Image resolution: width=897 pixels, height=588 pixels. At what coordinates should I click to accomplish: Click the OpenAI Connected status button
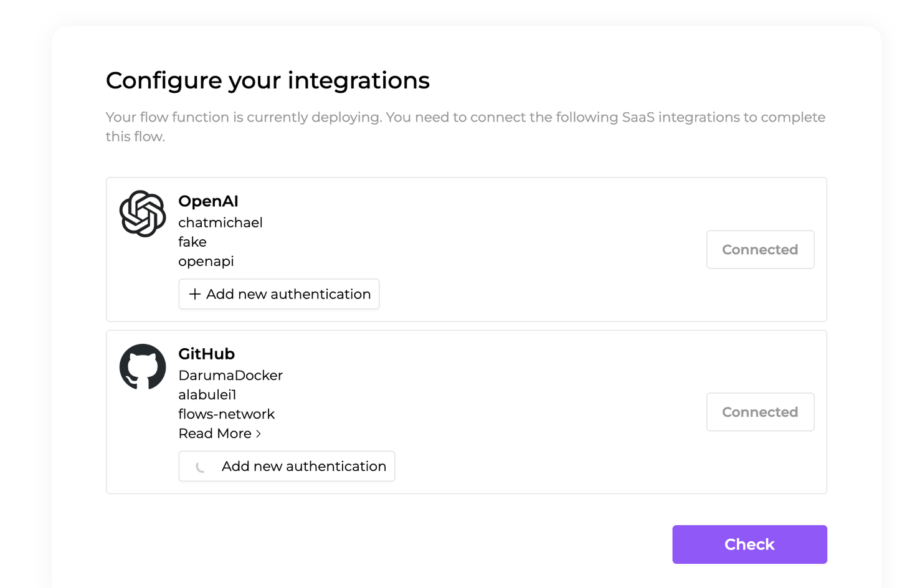(760, 250)
